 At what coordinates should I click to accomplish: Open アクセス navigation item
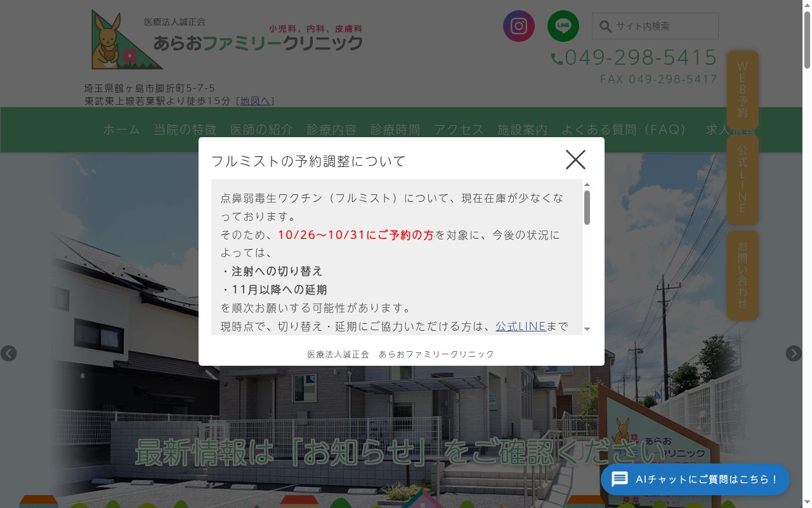point(459,130)
